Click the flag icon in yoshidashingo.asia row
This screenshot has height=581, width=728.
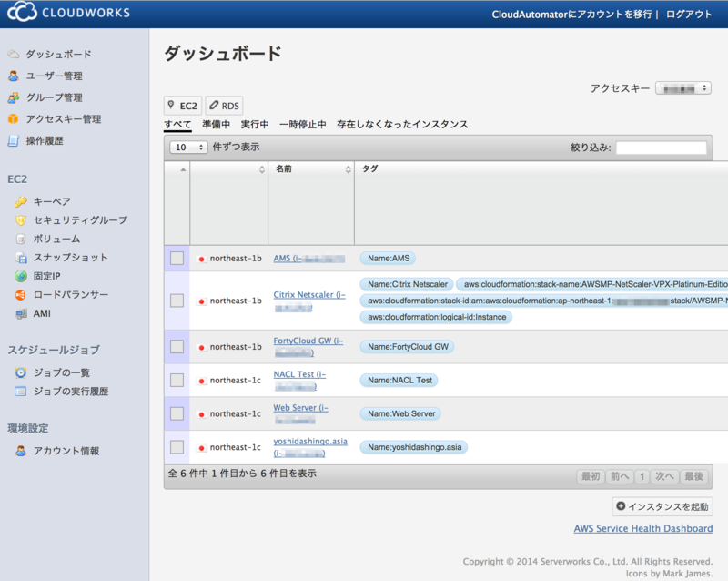201,448
